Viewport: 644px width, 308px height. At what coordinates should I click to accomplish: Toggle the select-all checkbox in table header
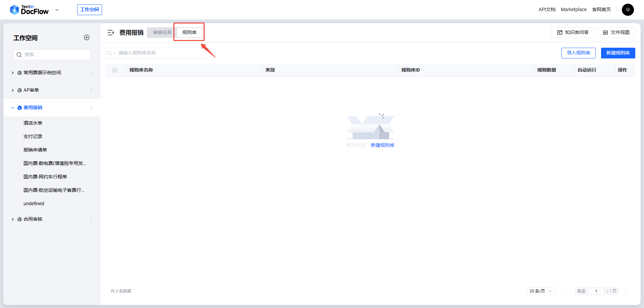[x=115, y=70]
